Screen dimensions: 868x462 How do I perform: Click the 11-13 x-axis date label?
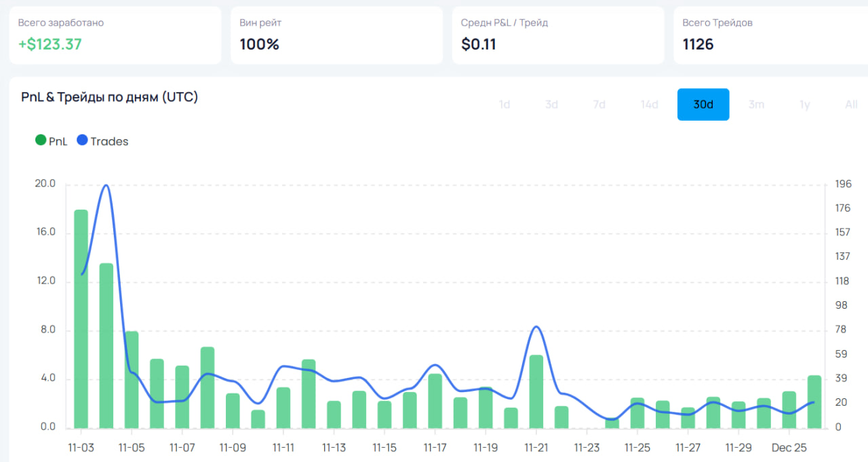[x=334, y=448]
